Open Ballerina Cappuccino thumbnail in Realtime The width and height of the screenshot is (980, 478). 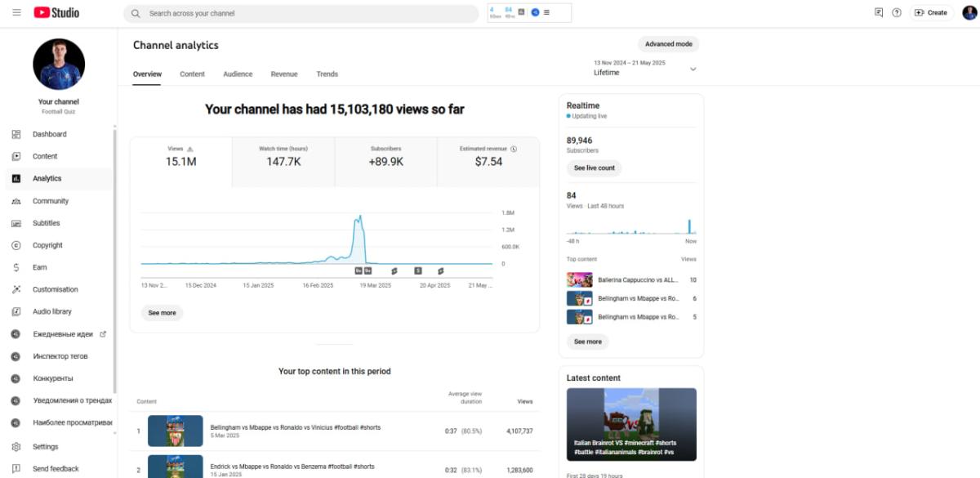point(580,280)
